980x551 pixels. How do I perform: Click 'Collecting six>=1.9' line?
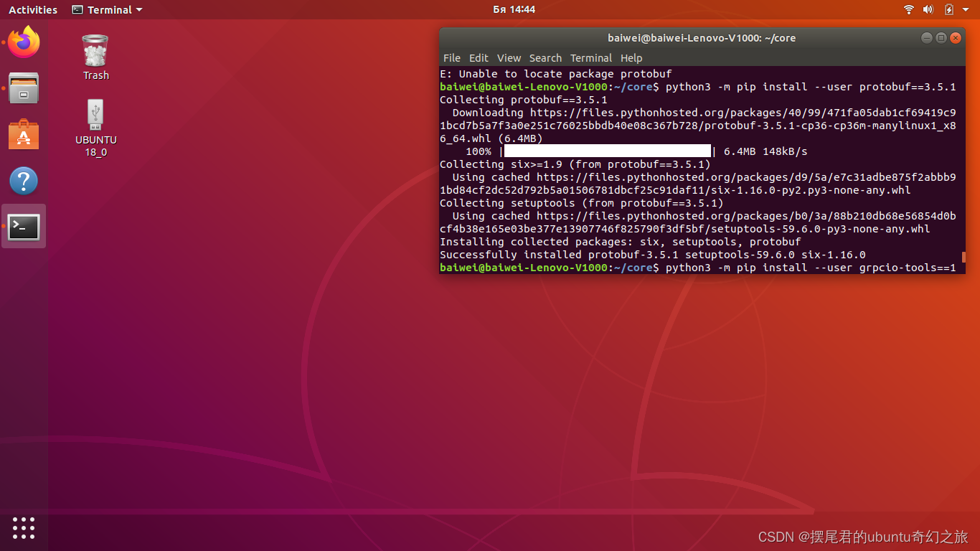click(x=575, y=164)
